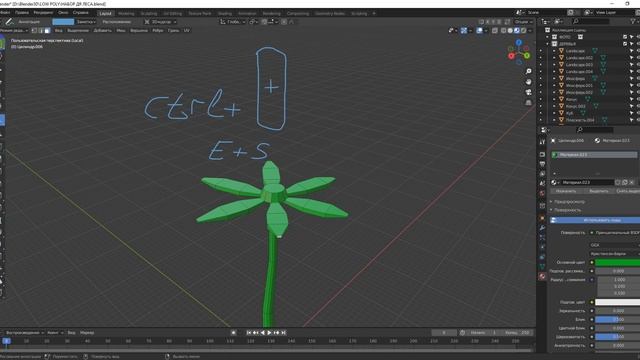This screenshot has height=360, width=640.
Task: Select the Annotate tool pencil icon
Action: point(9,22)
